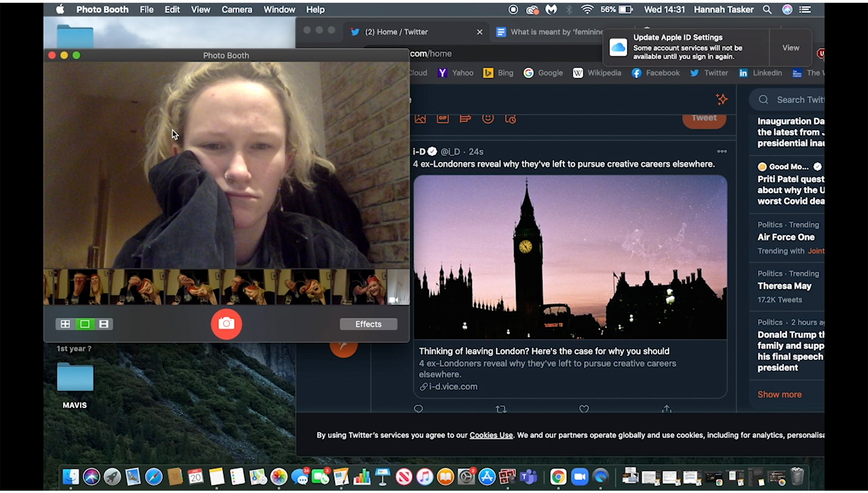Open the Photo Booth application menu
Viewport: 868px width, 493px height.
(102, 9)
